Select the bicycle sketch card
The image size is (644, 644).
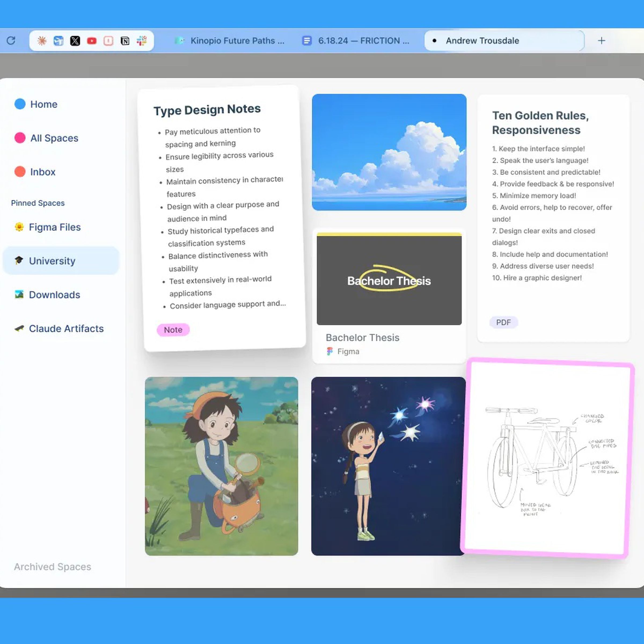click(547, 458)
